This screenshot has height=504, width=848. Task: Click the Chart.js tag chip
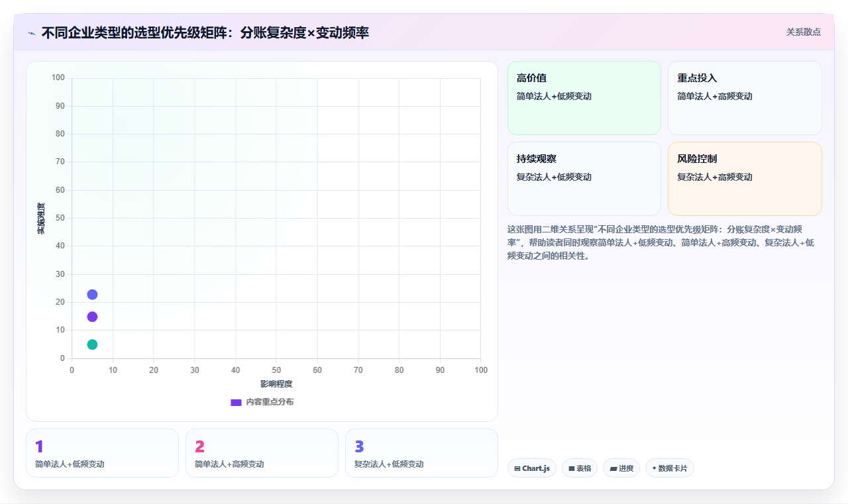click(x=532, y=468)
